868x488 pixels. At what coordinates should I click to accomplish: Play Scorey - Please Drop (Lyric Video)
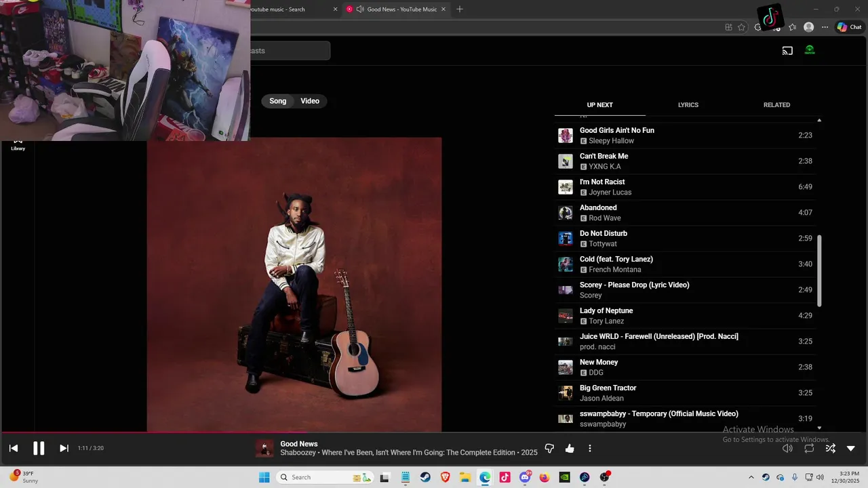click(x=685, y=290)
